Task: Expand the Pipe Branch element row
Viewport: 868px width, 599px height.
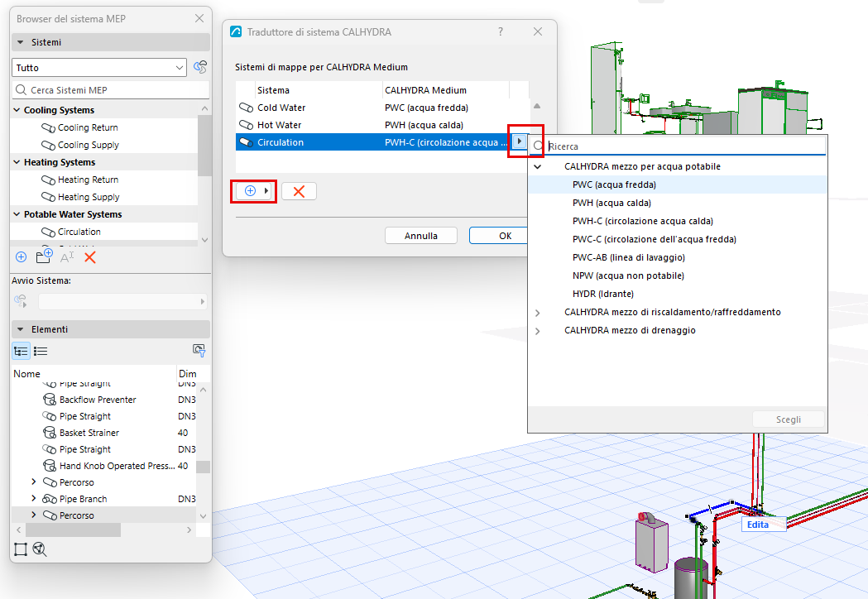Action: (x=34, y=498)
